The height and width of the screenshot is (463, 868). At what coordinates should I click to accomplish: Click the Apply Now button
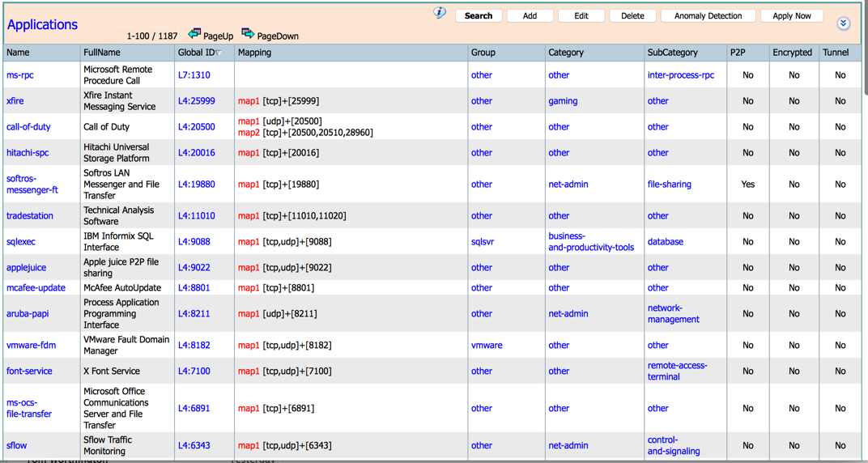coord(792,16)
